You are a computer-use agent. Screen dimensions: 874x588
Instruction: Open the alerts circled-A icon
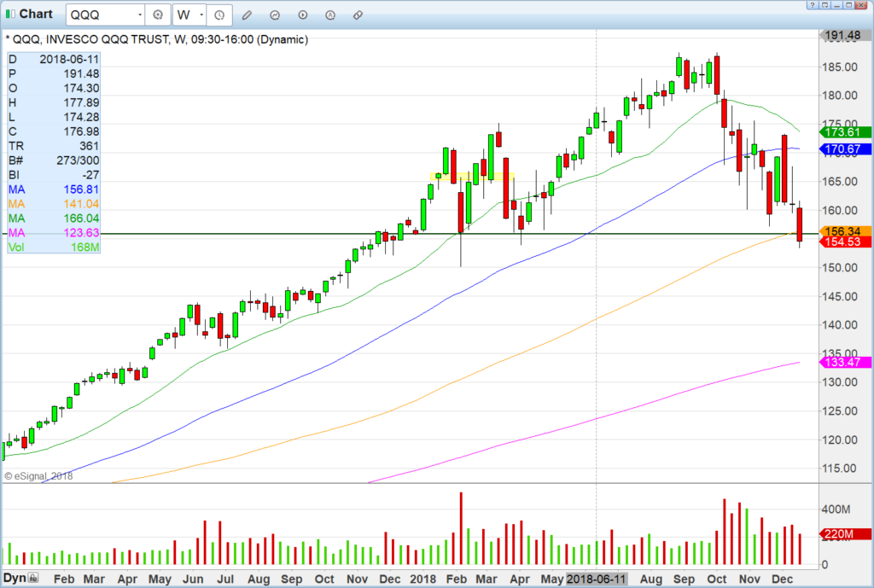coord(330,15)
